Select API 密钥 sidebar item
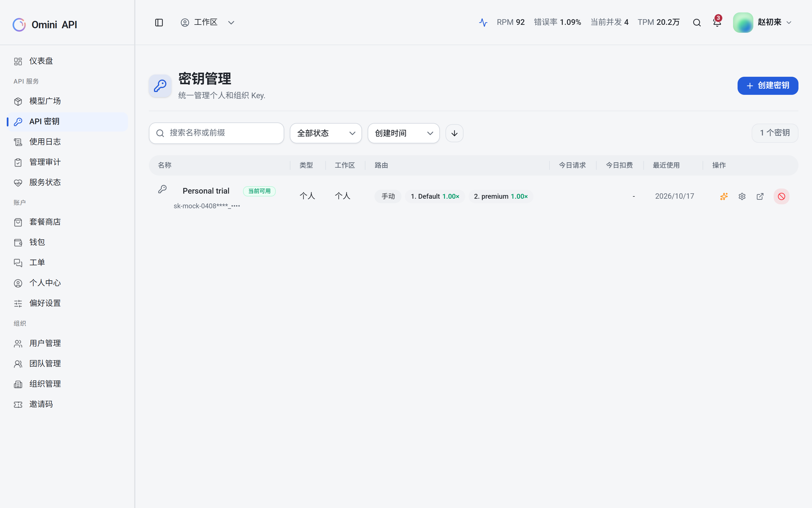This screenshot has height=508, width=812. pyautogui.click(x=67, y=122)
